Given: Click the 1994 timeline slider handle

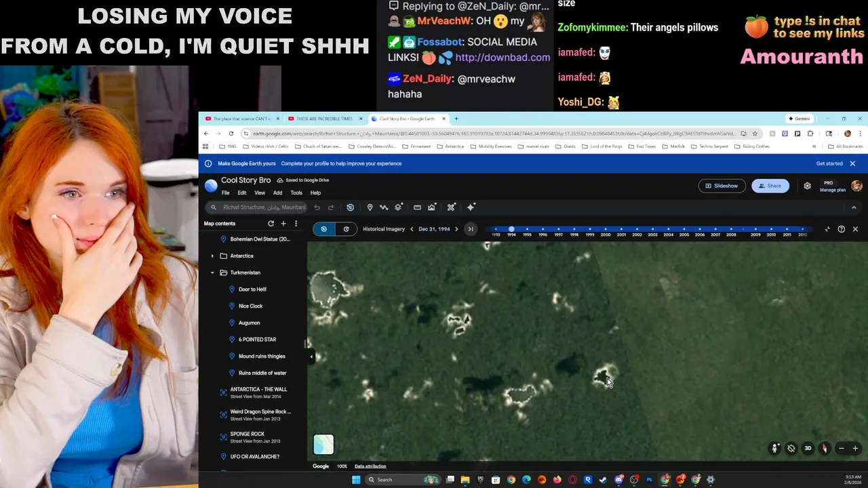Looking at the screenshot, I should [511, 229].
